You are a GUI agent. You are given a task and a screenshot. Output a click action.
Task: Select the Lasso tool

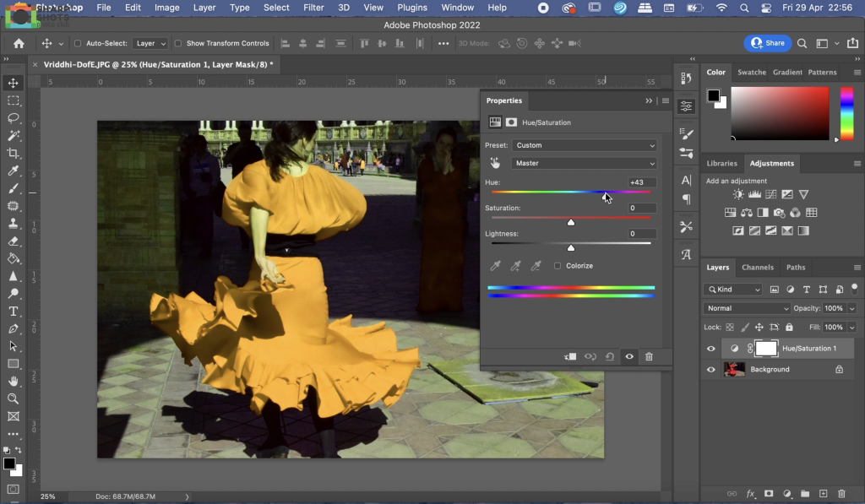click(x=14, y=118)
